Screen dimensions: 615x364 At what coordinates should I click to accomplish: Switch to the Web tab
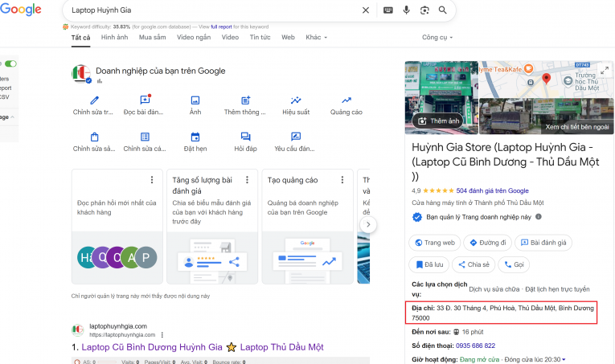pyautogui.click(x=288, y=37)
